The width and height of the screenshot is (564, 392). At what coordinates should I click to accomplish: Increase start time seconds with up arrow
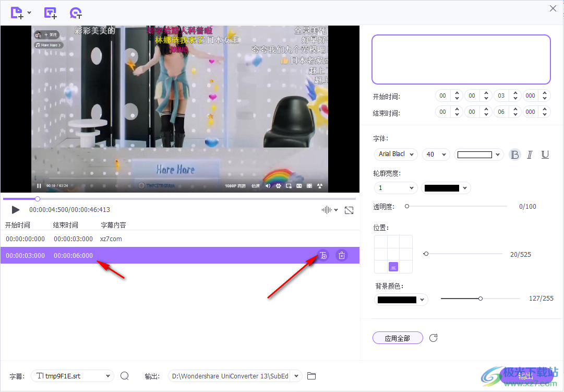[515, 93]
